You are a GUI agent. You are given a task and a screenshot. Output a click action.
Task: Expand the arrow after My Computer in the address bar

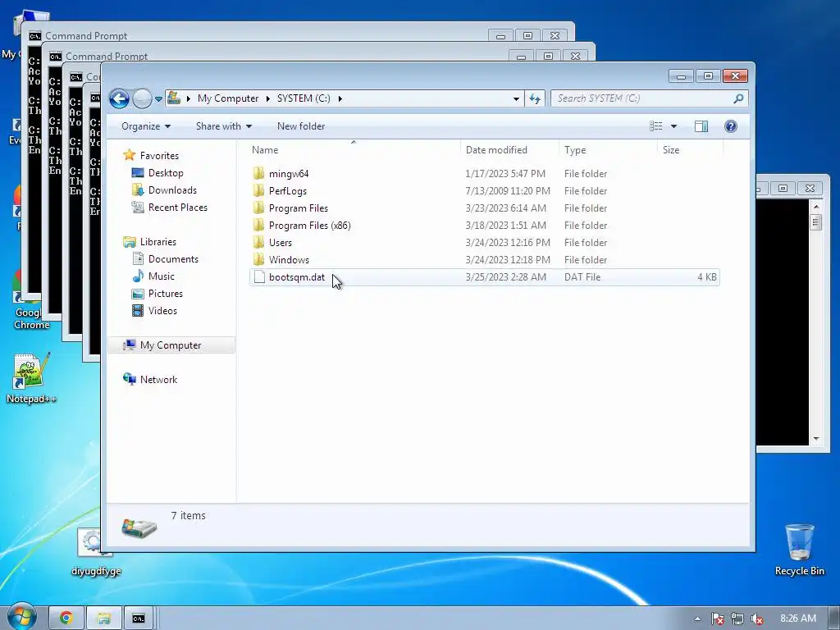pos(268,98)
